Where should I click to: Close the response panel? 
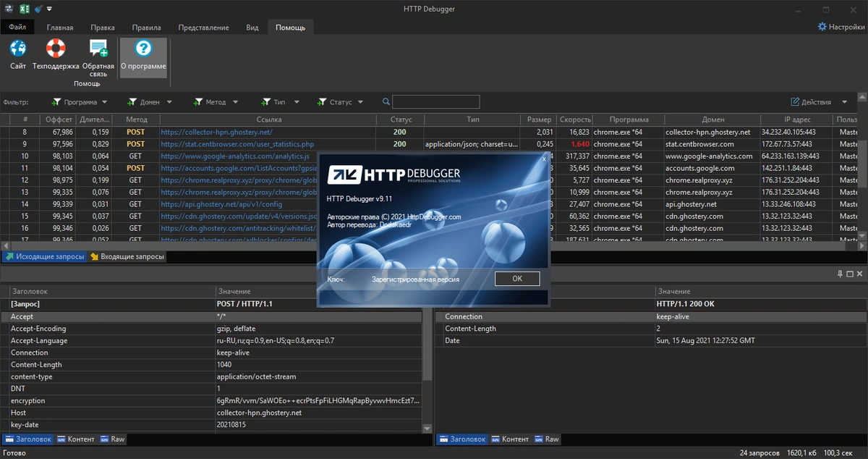859,274
